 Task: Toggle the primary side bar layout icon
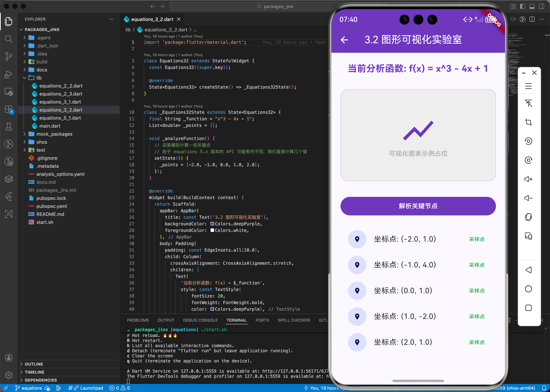pyautogui.click(x=522, y=7)
